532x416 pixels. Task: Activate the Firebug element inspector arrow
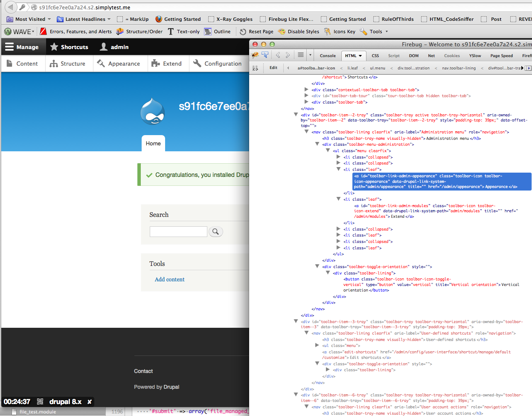tap(265, 55)
